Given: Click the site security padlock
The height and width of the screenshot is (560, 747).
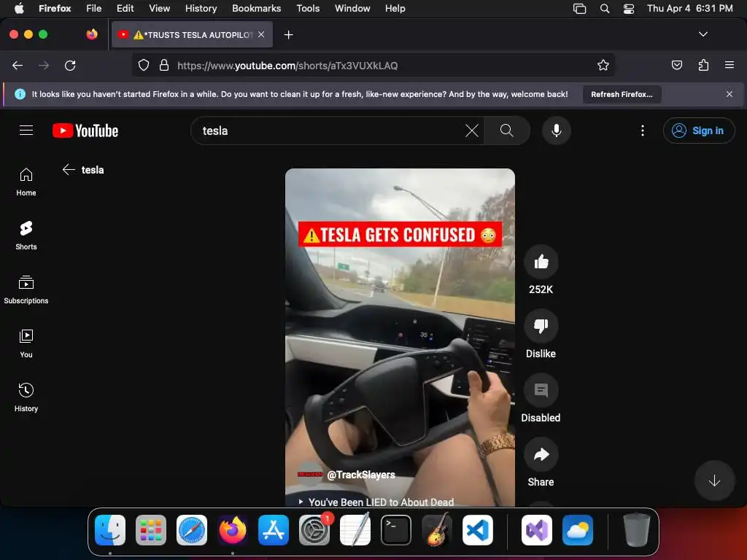Looking at the screenshot, I should pyautogui.click(x=164, y=65).
